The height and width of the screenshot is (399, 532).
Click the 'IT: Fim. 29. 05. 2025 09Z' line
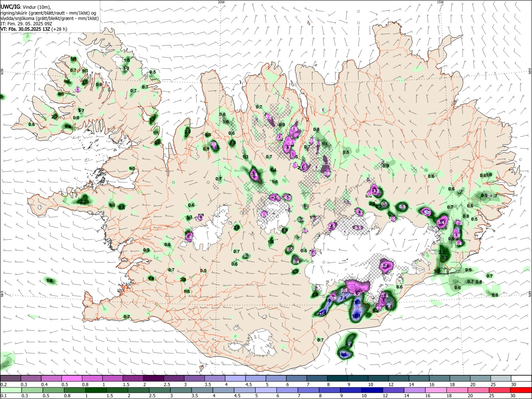coord(26,24)
